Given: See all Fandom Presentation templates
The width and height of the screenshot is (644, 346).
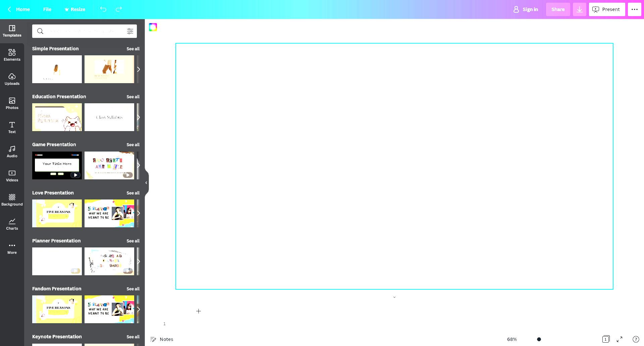Looking at the screenshot, I should pos(133,289).
